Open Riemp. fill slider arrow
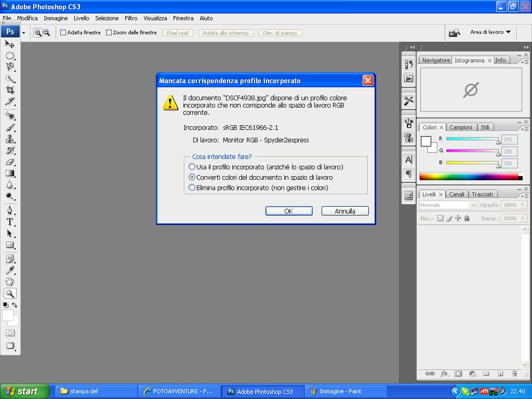 523,218
